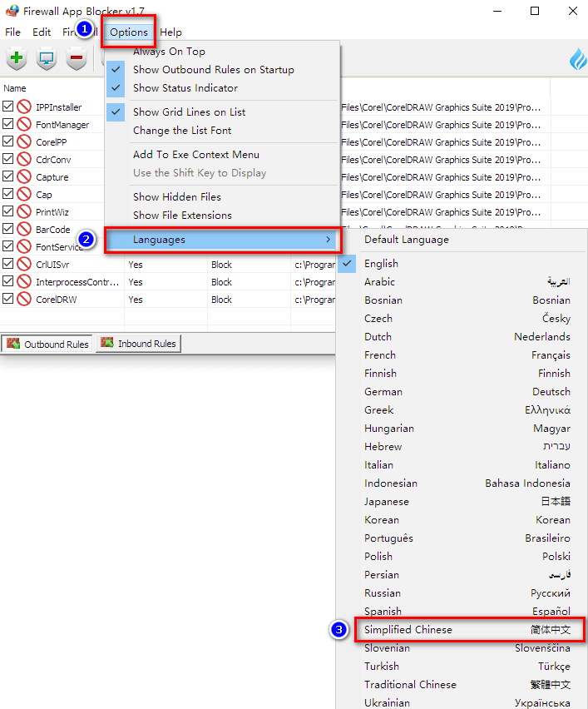
Task: Click the blocked icon beside CorelPP
Action: pyautogui.click(x=24, y=142)
